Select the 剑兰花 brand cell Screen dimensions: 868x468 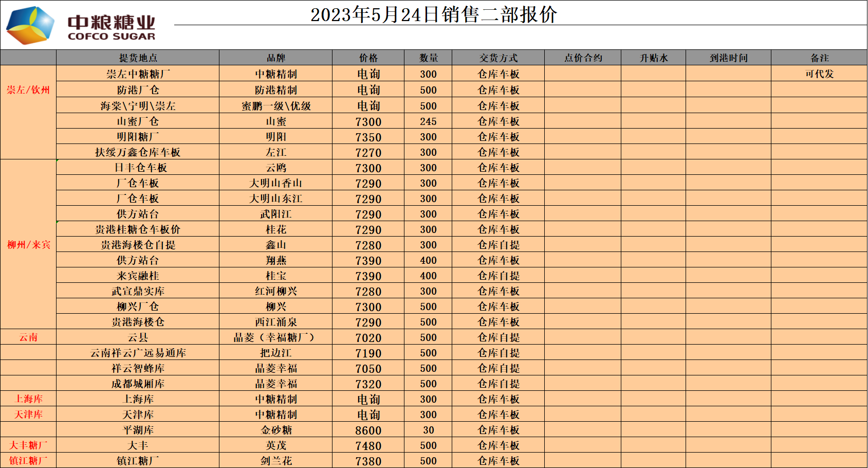[275, 461]
